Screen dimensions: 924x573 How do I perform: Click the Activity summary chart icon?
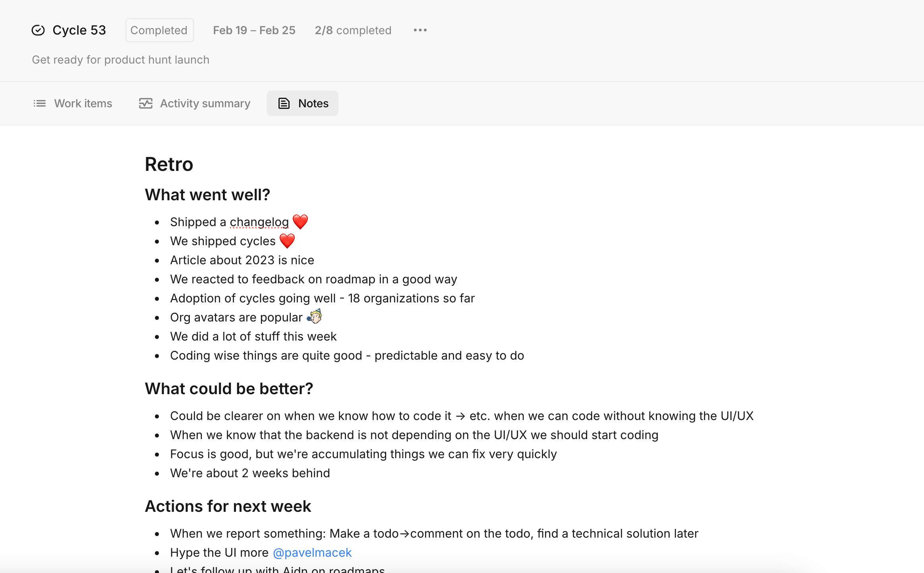coord(145,103)
